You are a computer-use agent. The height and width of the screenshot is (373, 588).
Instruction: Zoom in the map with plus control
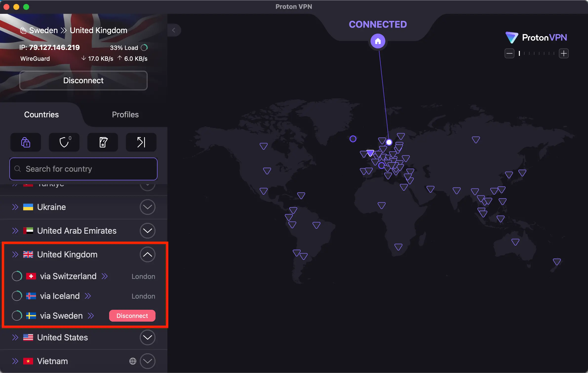click(564, 53)
